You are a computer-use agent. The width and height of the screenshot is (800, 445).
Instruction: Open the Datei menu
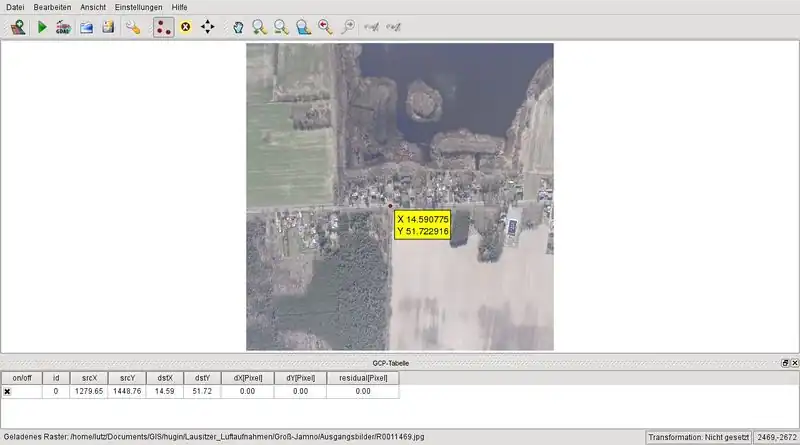click(x=15, y=7)
